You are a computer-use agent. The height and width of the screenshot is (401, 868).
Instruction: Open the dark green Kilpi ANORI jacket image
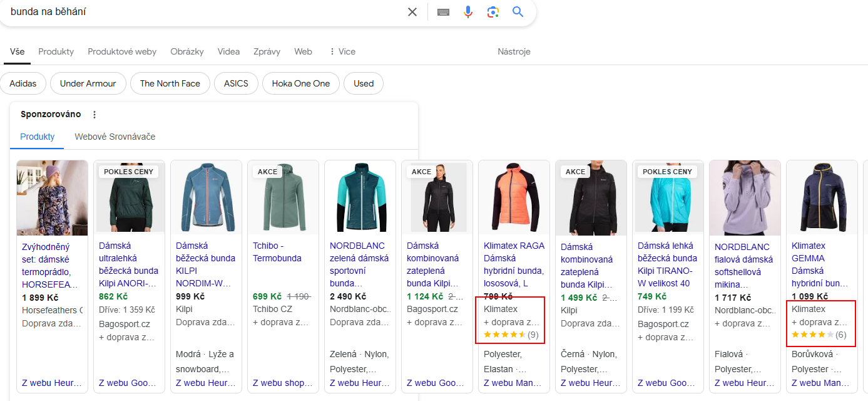130,197
